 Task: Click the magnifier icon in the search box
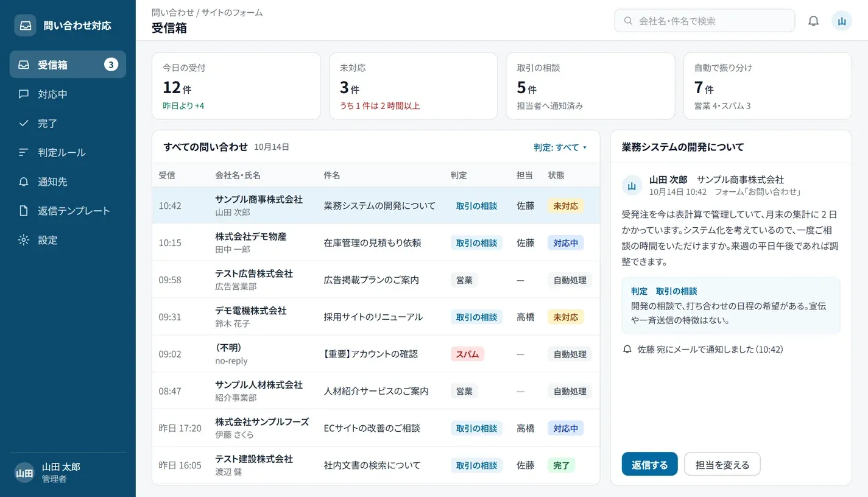tap(628, 21)
